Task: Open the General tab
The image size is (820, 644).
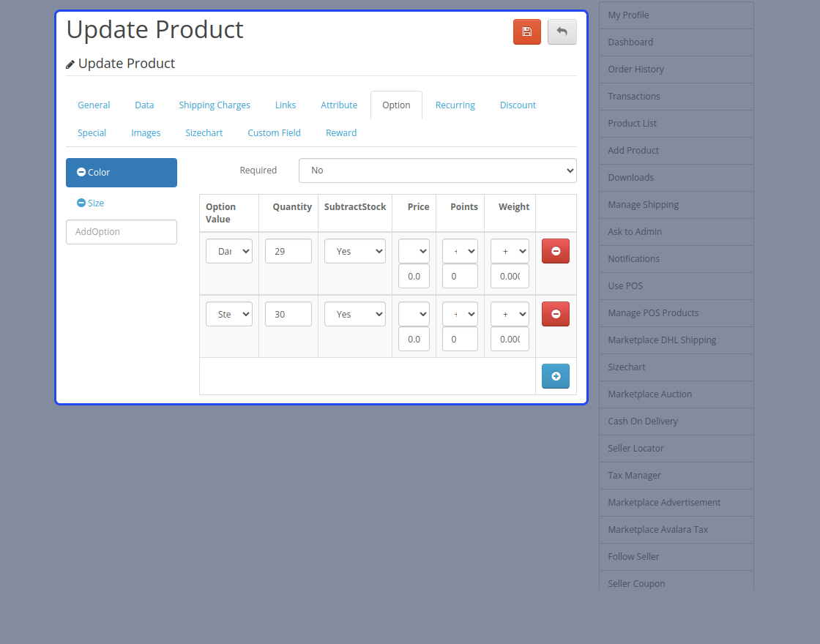Action: 94,105
